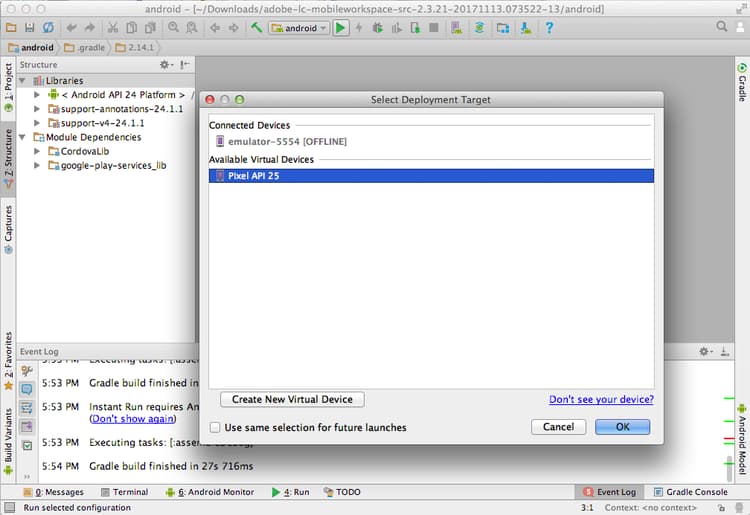This screenshot has height=515, width=750.
Task: Open the Gradle Console tab
Action: (x=691, y=492)
